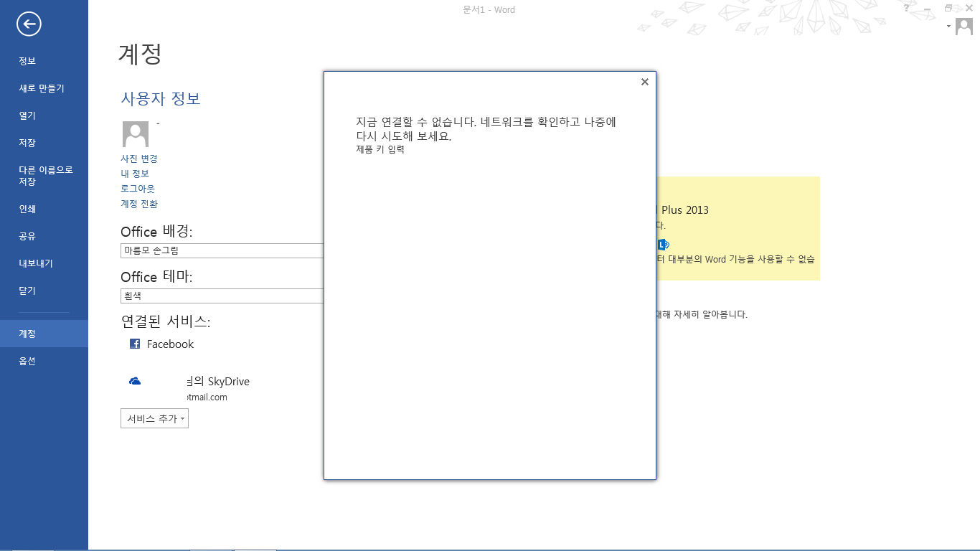980x551 pixels.
Task: Go back using the circled arrow
Action: point(29,24)
